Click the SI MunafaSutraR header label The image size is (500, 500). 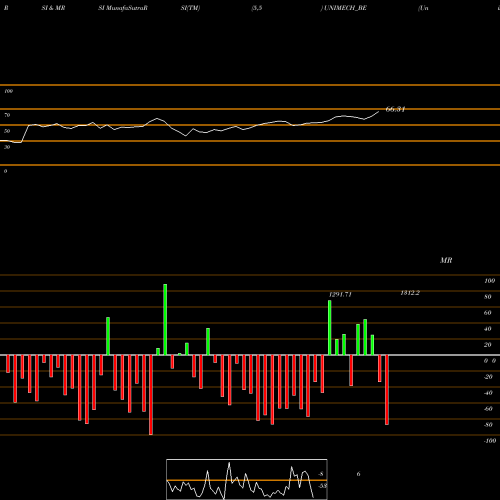[x=123, y=8]
